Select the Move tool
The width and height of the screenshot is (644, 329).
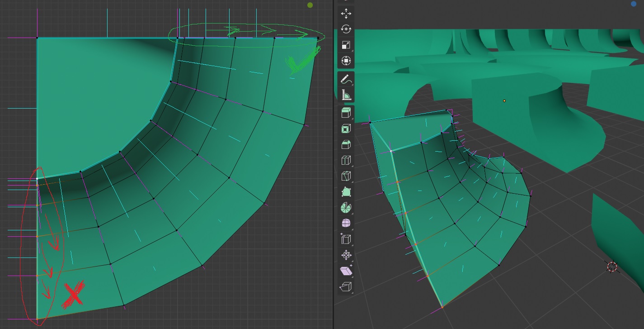coord(346,13)
